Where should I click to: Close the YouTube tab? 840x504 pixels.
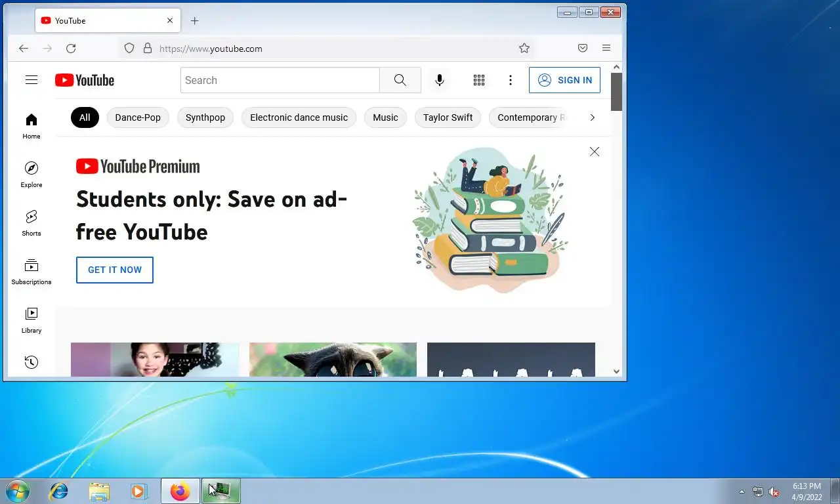[170, 21]
